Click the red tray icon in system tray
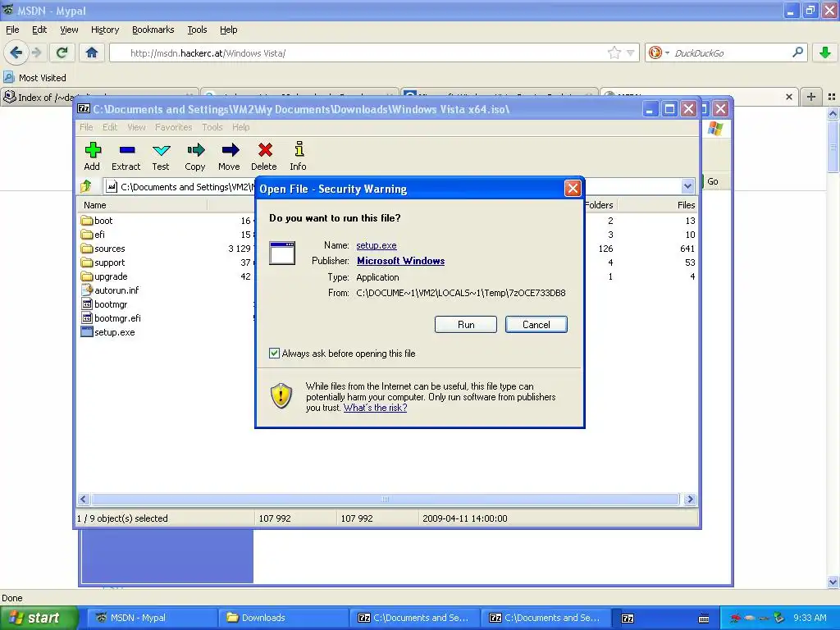This screenshot has height=630, width=840. pos(736,618)
